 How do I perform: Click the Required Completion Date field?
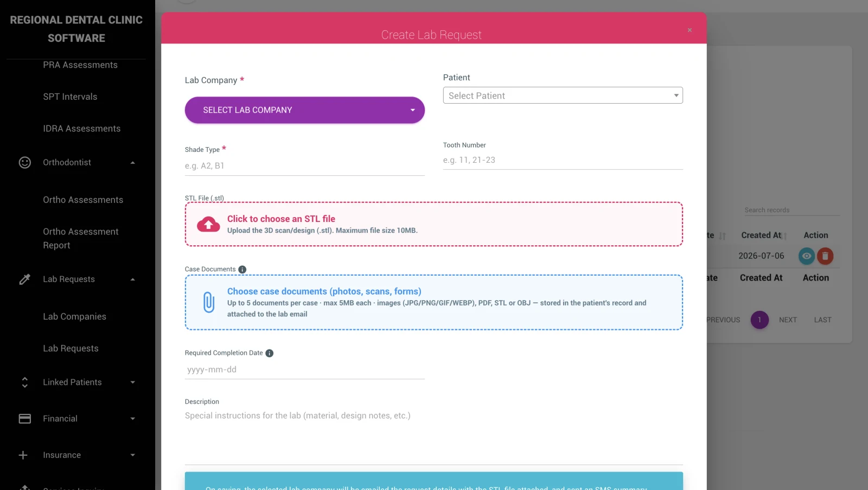304,370
